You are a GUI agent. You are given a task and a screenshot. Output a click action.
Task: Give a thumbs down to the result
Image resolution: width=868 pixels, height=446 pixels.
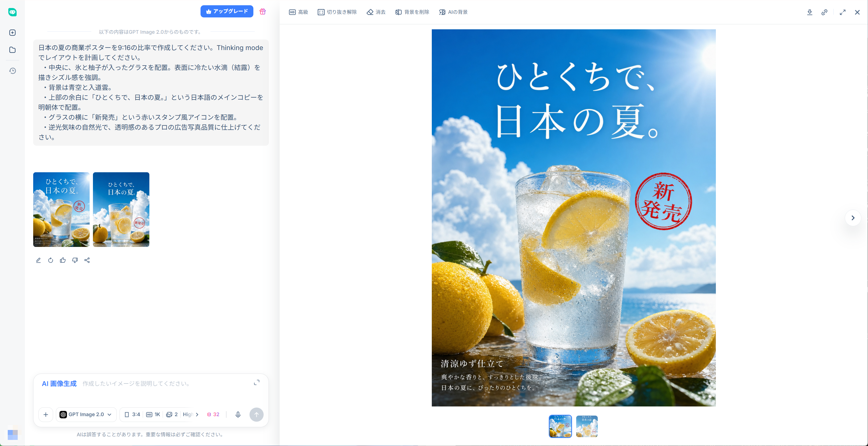tap(75, 260)
